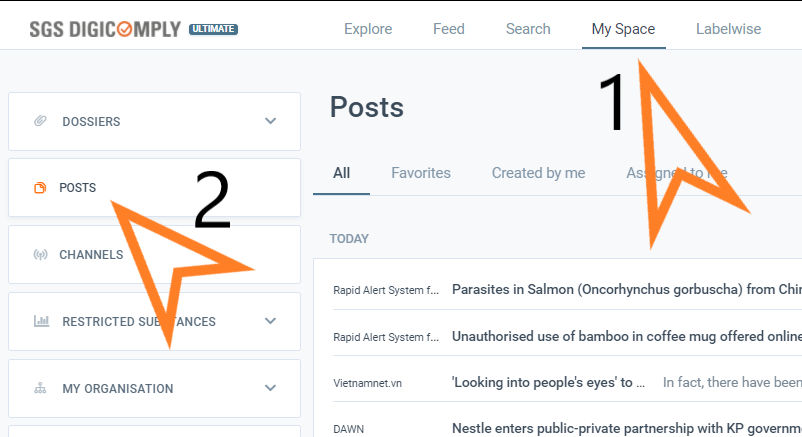Expand the Dossiers section chevron
802x437 pixels.
click(270, 121)
